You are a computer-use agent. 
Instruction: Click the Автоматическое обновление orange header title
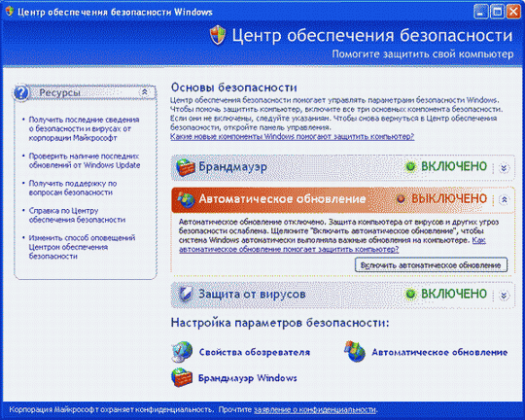pyautogui.click(x=282, y=199)
